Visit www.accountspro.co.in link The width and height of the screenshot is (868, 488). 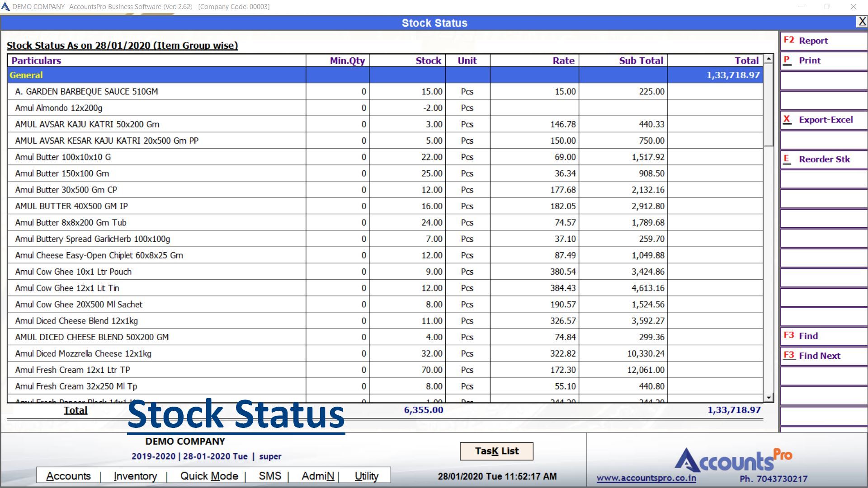(x=646, y=478)
